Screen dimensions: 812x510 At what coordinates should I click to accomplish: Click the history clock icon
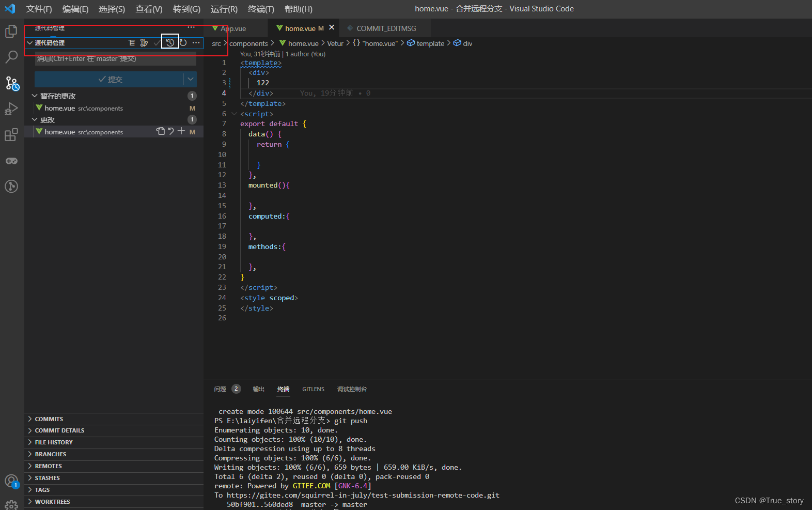[x=170, y=43]
